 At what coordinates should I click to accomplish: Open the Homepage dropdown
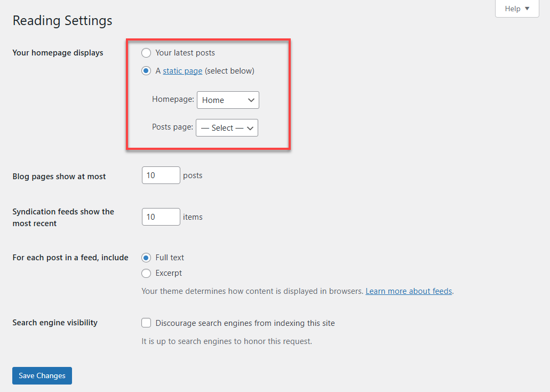click(228, 100)
